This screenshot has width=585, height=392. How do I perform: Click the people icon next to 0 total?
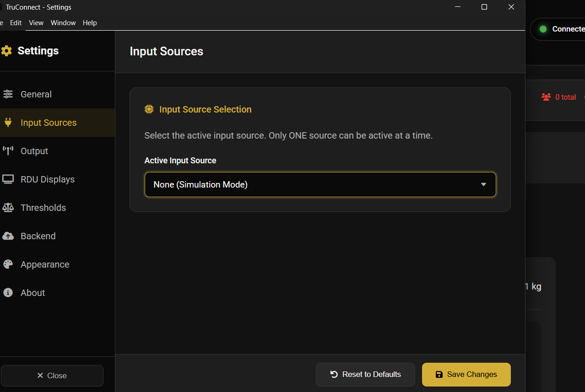(546, 97)
